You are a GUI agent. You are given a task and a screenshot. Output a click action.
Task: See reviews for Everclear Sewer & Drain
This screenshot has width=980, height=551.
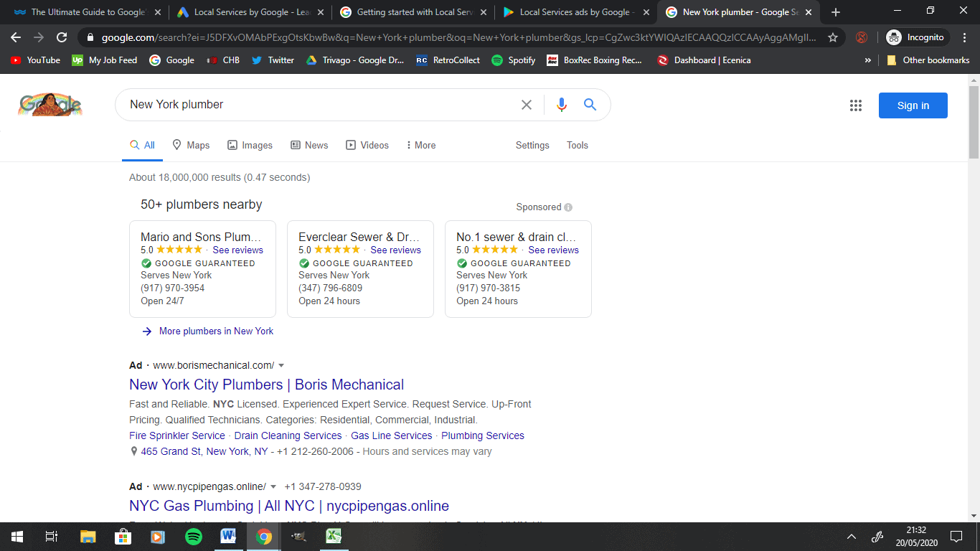[395, 250]
